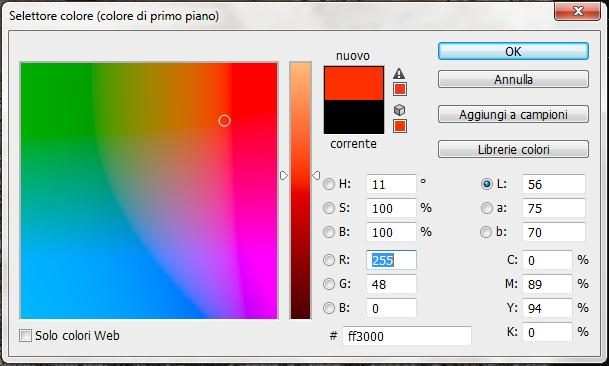
Task: Click the web-safe color swatch below cube
Action: click(400, 126)
